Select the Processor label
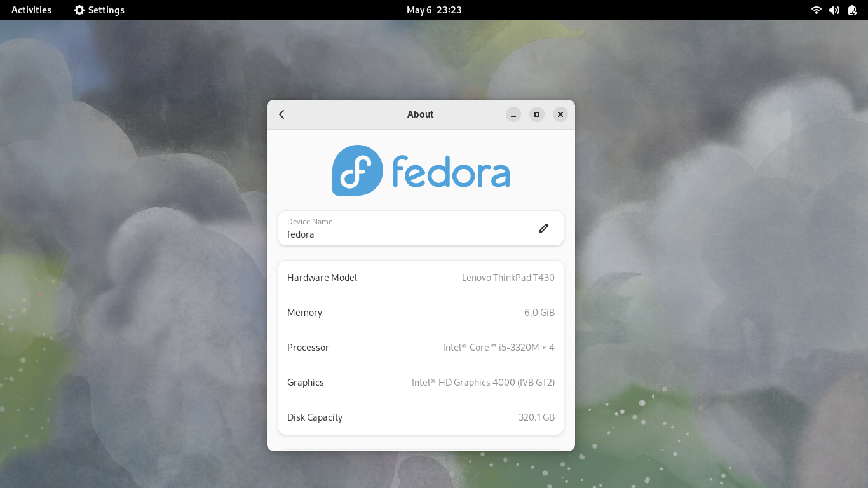This screenshot has height=488, width=868. [308, 348]
